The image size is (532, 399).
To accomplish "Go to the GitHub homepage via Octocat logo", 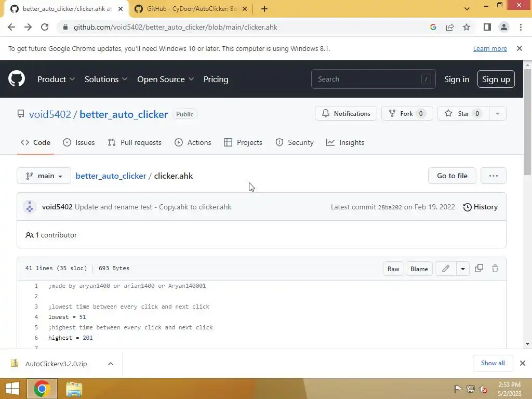I will [x=17, y=79].
